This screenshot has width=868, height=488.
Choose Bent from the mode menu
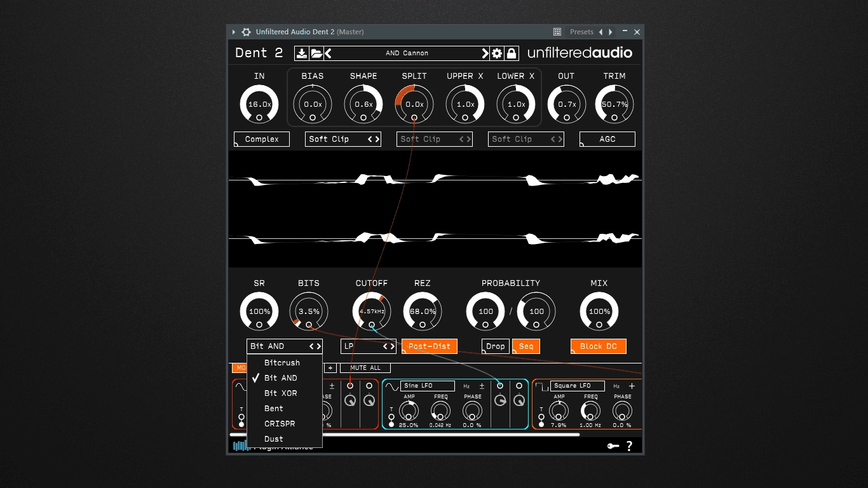(285, 409)
